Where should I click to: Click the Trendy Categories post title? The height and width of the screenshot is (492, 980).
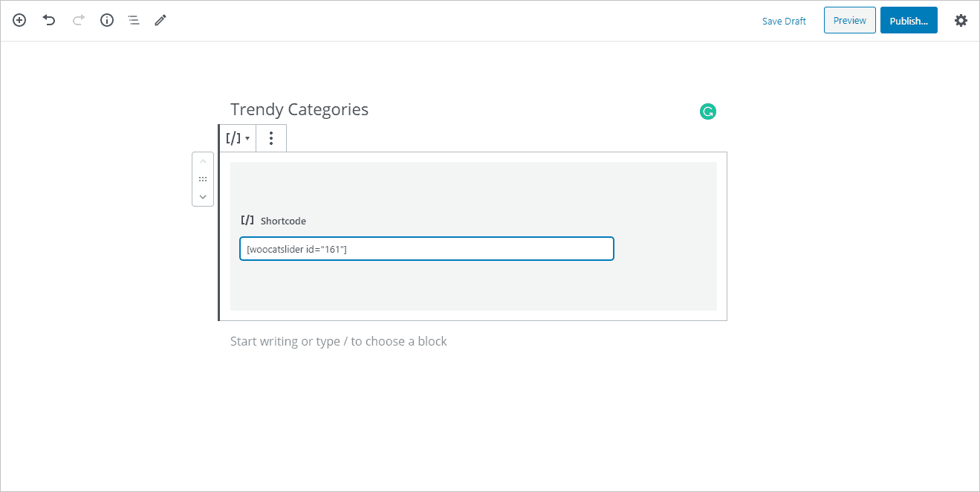pos(299,109)
